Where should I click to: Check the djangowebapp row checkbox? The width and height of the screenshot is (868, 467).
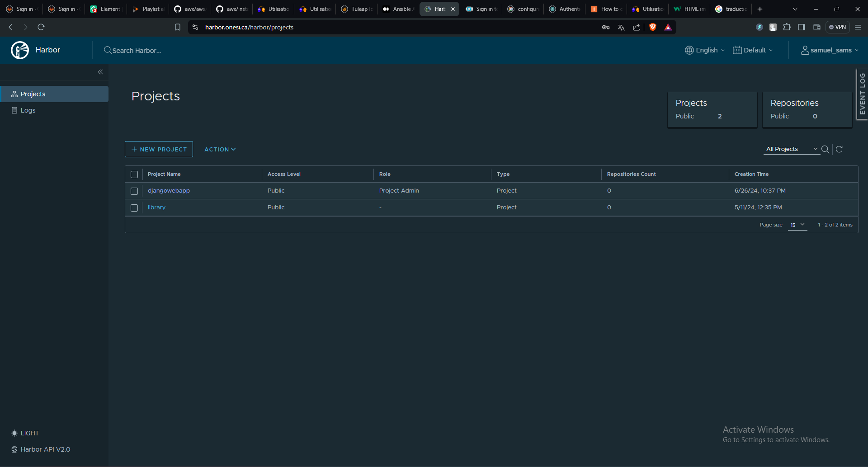click(x=134, y=191)
